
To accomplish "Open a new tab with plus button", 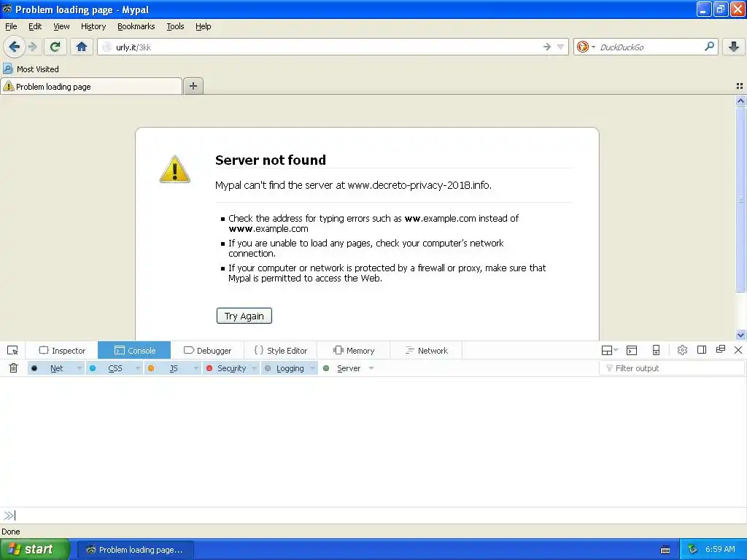I will tap(193, 86).
